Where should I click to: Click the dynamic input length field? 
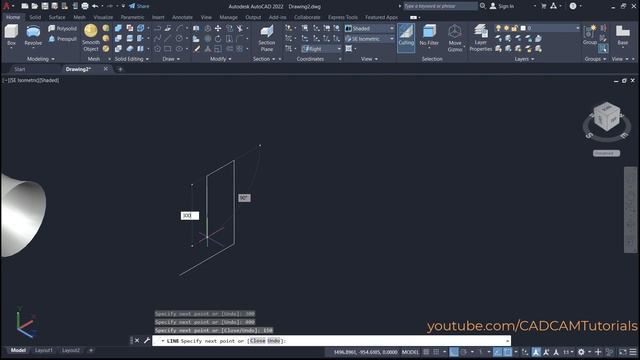(190, 216)
